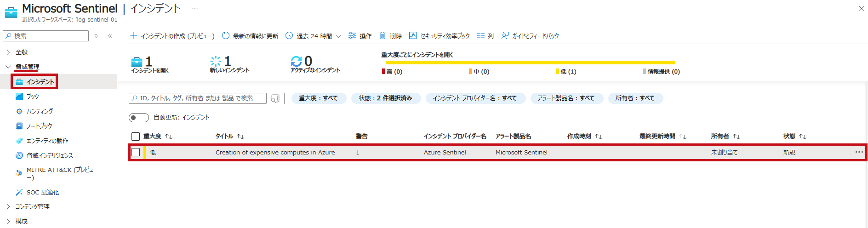Click the advanced search icon beside search field

pyautogui.click(x=275, y=98)
